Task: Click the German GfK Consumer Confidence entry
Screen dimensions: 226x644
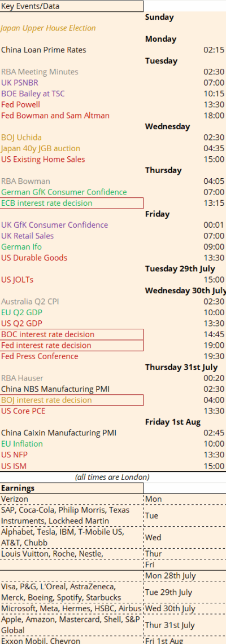Action: coord(64,192)
